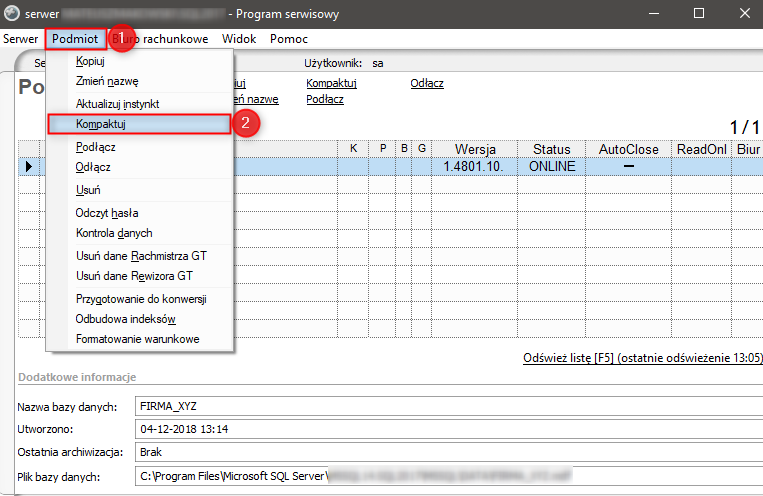Choose Zmień nazwę from the dropdown menu
Image resolution: width=763 pixels, height=496 pixels.
(x=140, y=81)
